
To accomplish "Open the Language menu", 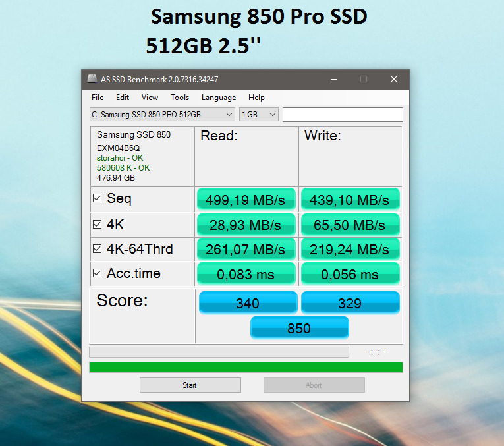I will pyautogui.click(x=219, y=98).
